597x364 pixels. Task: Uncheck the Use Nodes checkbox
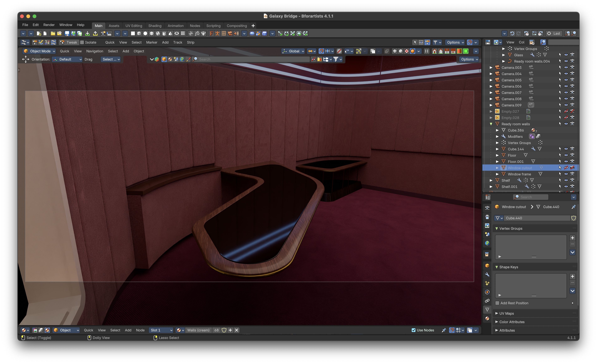[x=414, y=330]
